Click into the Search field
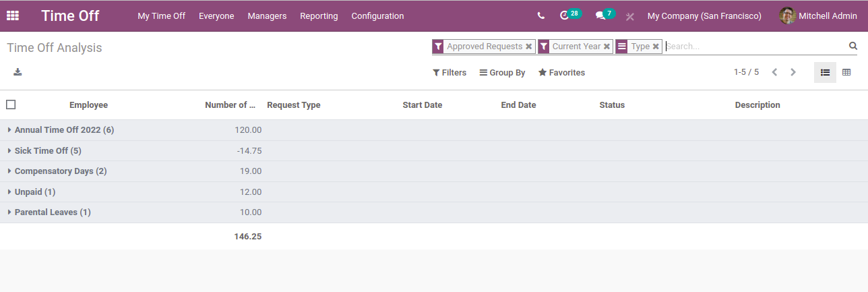 coord(755,47)
